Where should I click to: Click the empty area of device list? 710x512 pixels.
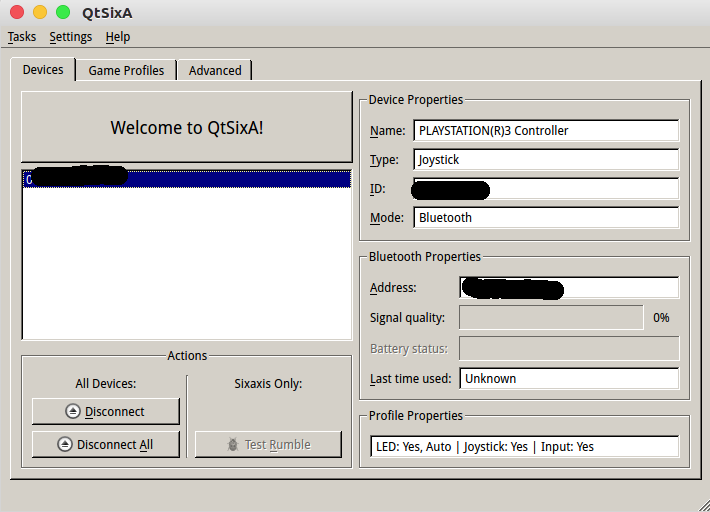pyautogui.click(x=187, y=263)
